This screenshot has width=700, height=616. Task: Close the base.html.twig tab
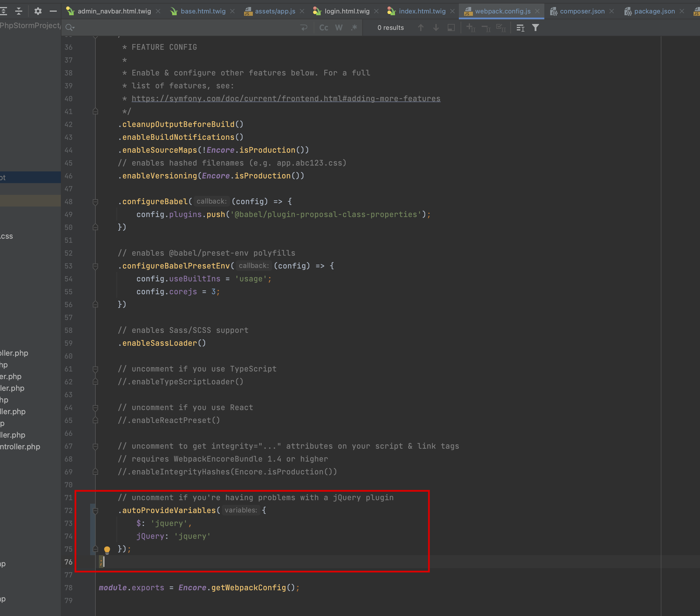(x=233, y=11)
